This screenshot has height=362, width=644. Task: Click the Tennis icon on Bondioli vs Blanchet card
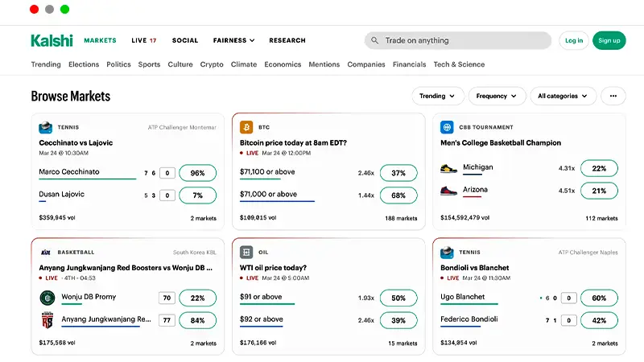click(x=447, y=252)
